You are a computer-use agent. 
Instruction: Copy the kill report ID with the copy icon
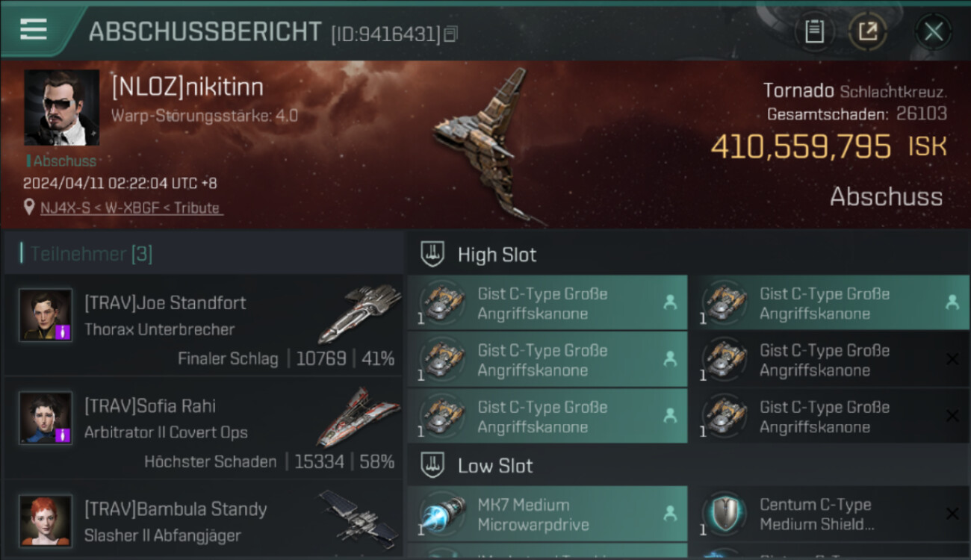tap(450, 34)
